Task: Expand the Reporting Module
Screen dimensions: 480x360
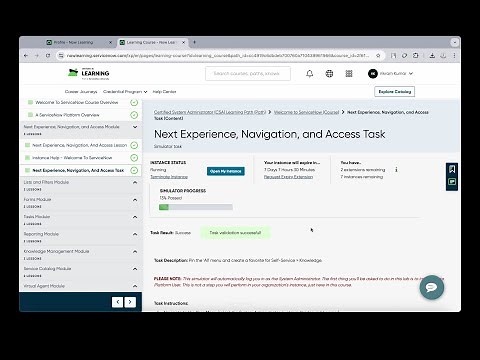Action: pos(135,234)
